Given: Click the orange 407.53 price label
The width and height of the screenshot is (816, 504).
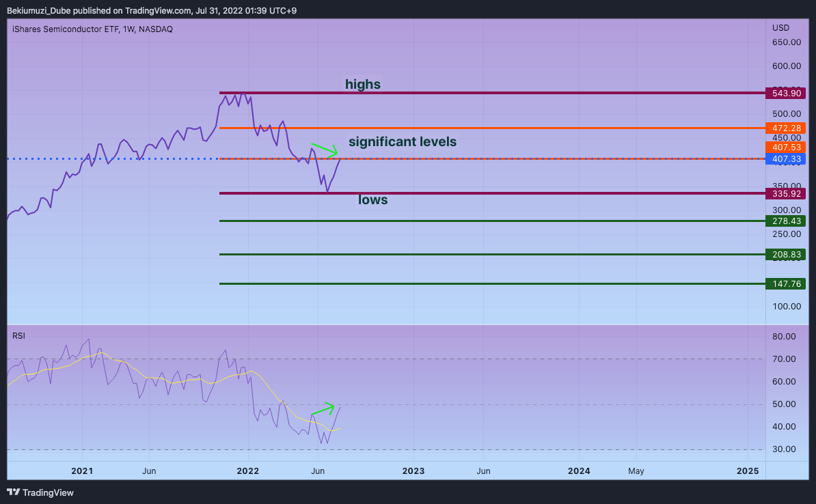Looking at the screenshot, I should [786, 148].
